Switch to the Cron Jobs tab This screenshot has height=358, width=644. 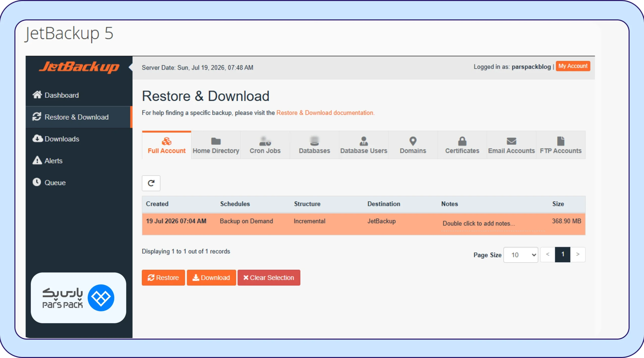point(265,145)
